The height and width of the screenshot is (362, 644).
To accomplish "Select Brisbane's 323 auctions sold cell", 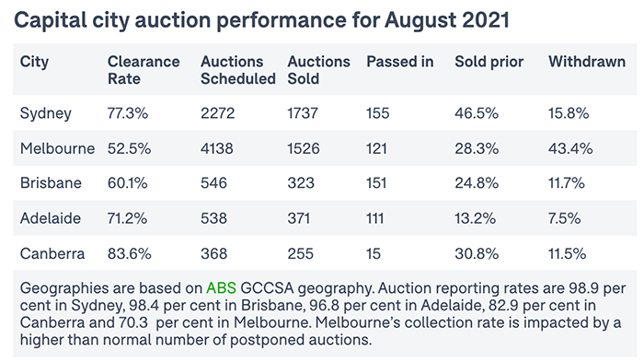I will coord(301,183).
